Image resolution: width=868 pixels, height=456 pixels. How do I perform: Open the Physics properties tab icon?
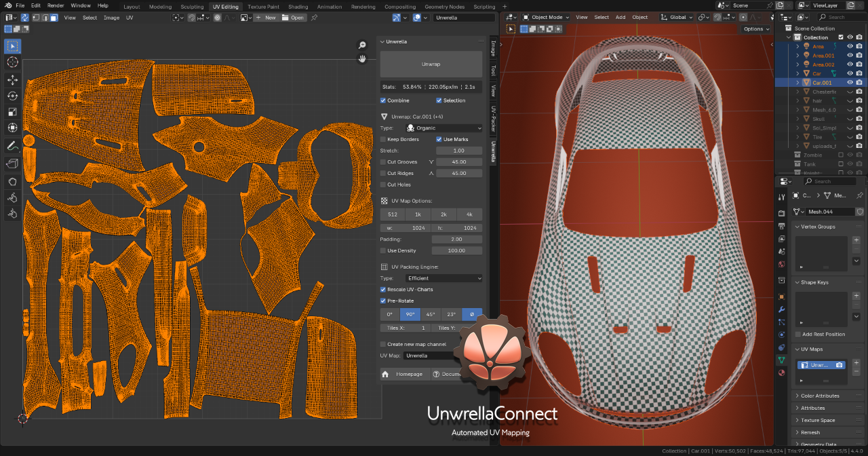(x=782, y=335)
